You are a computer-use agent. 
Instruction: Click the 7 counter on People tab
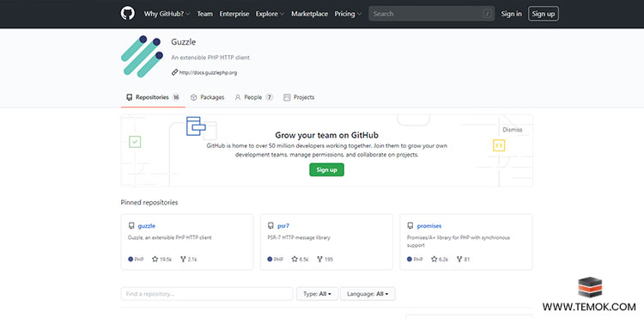(x=269, y=97)
